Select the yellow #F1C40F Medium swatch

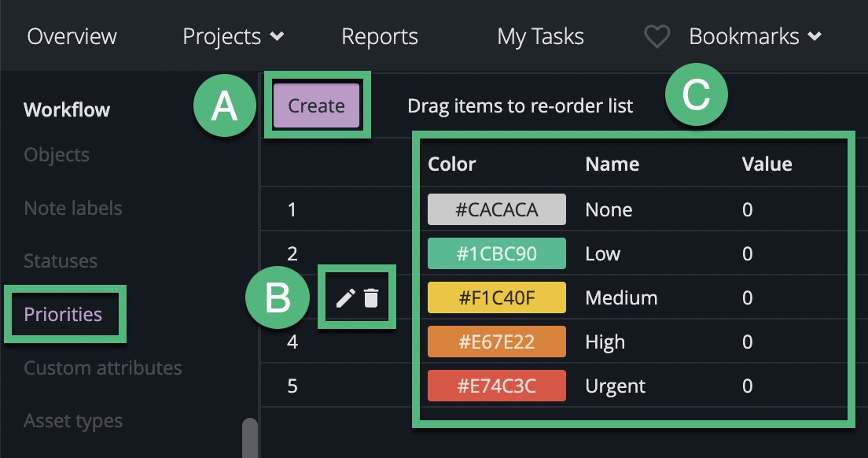coord(496,298)
